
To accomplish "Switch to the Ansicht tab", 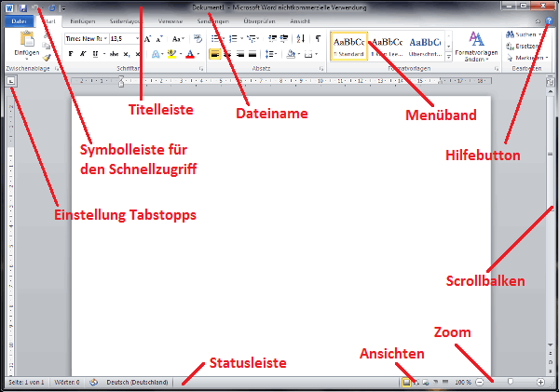I will point(300,21).
